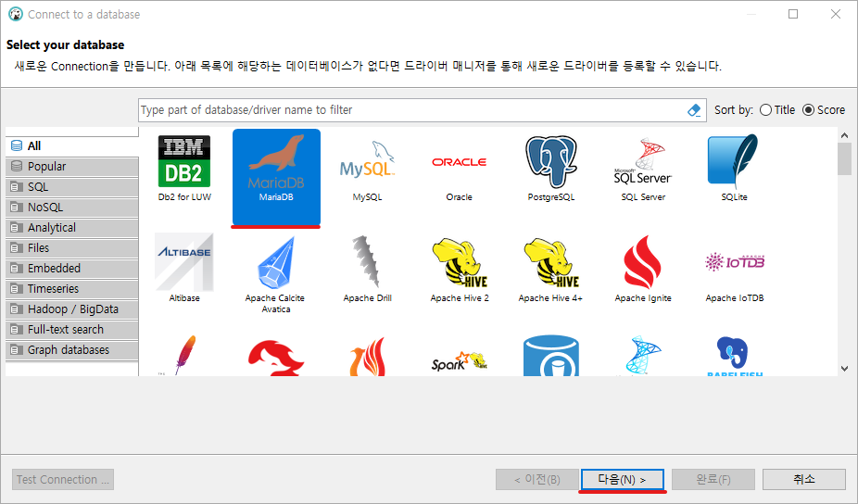
Task: Open the Full-text search category
Action: 71,330
